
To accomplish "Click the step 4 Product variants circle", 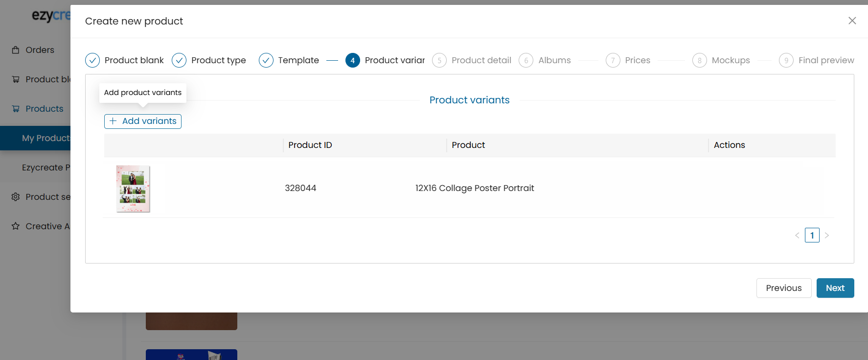I will [352, 60].
